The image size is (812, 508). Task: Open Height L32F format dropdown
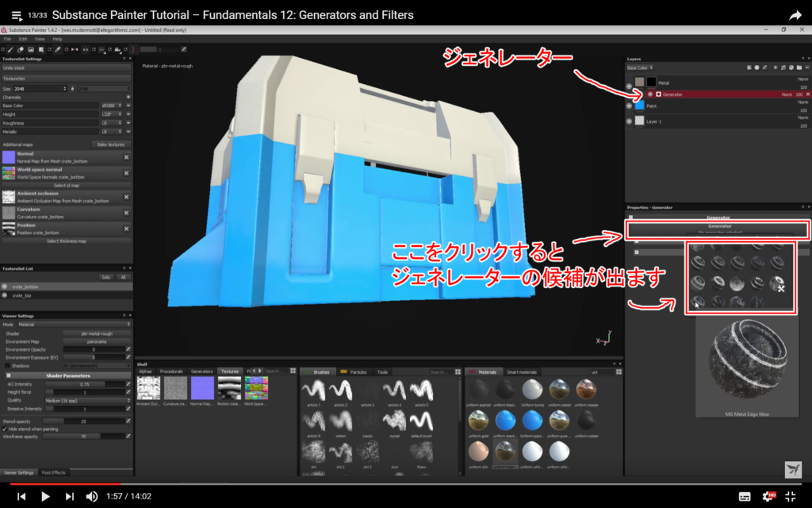tap(111, 114)
